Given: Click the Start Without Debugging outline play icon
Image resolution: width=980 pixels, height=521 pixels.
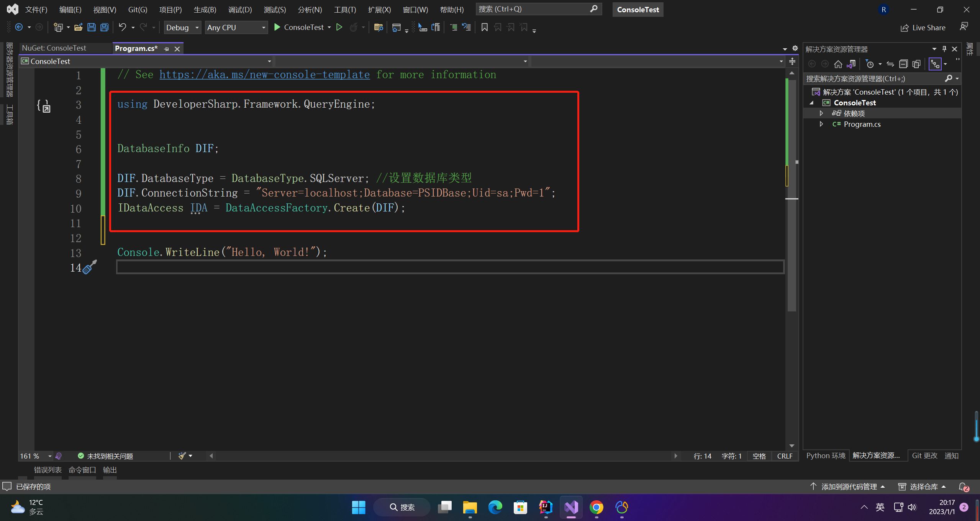Looking at the screenshot, I should point(339,27).
